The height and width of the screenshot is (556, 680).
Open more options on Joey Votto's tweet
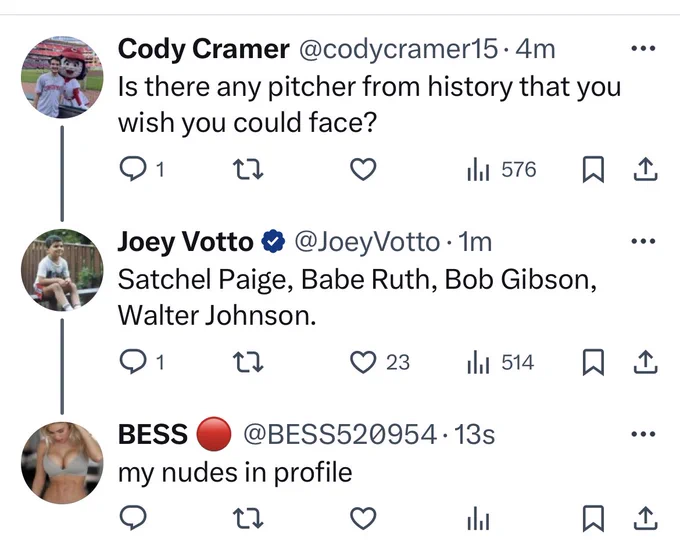tap(643, 241)
